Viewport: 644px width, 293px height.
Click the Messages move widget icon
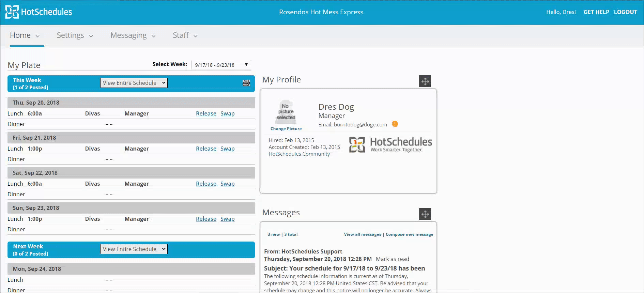[x=425, y=214]
